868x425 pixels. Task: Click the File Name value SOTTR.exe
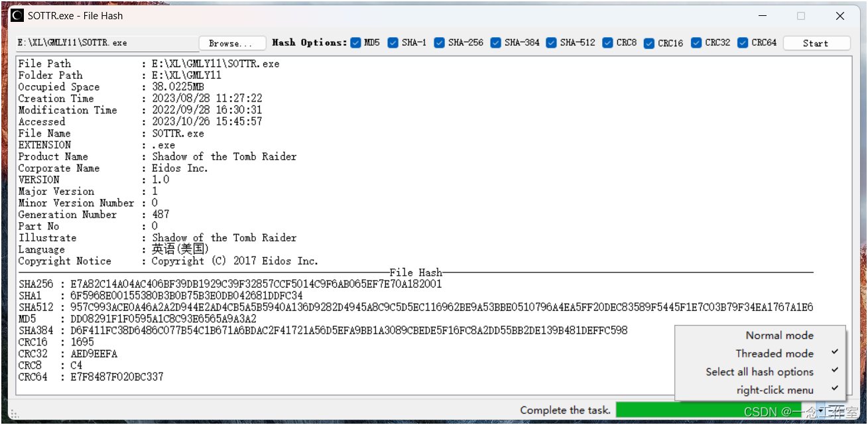(x=178, y=133)
